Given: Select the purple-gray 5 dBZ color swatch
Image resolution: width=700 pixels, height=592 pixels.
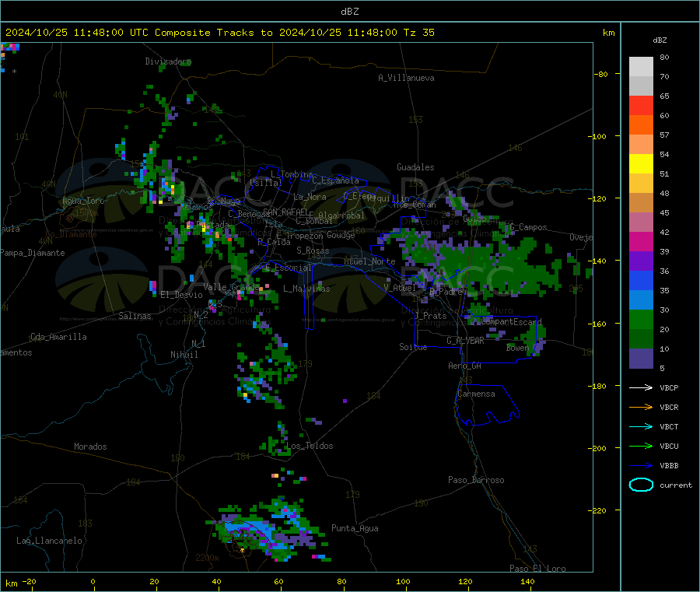Looking at the screenshot, I should pyautogui.click(x=641, y=359).
